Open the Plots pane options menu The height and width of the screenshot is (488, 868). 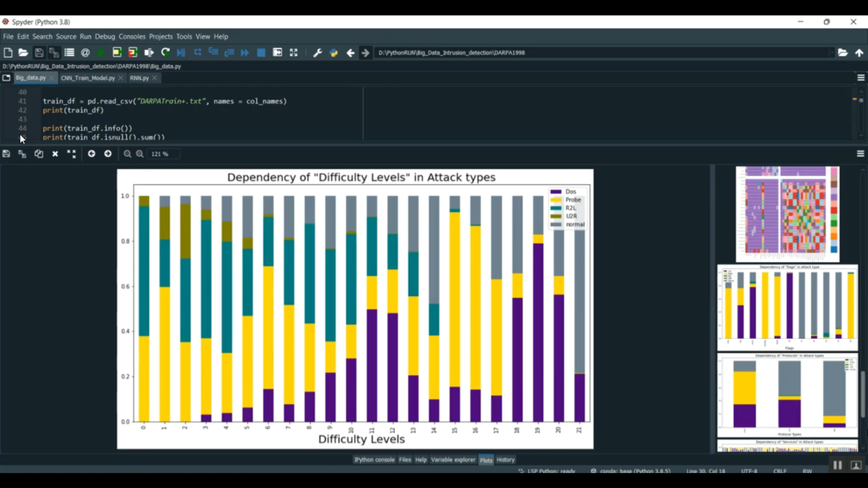pos(860,153)
